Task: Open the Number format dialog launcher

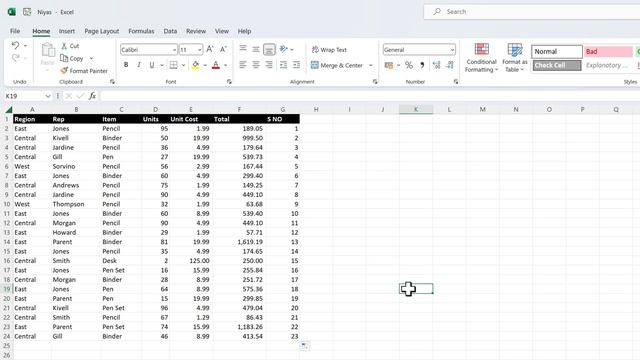Action: [456, 82]
